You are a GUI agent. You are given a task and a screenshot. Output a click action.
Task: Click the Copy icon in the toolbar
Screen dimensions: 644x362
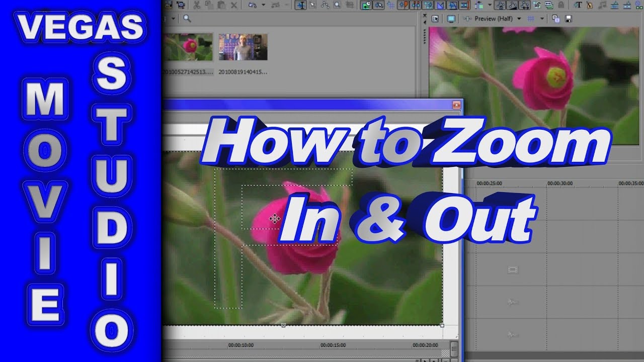point(209,5)
